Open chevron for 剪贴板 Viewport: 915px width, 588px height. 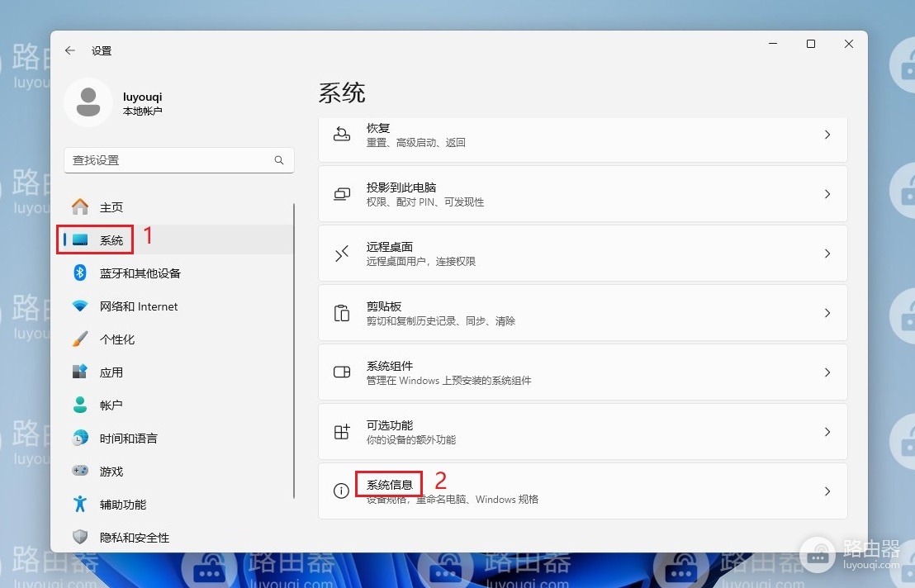pos(827,313)
